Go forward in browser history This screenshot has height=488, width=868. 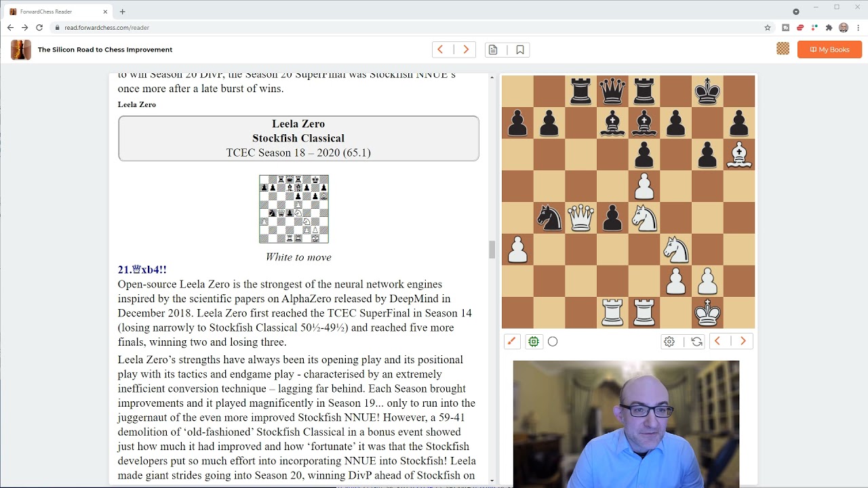[24, 28]
